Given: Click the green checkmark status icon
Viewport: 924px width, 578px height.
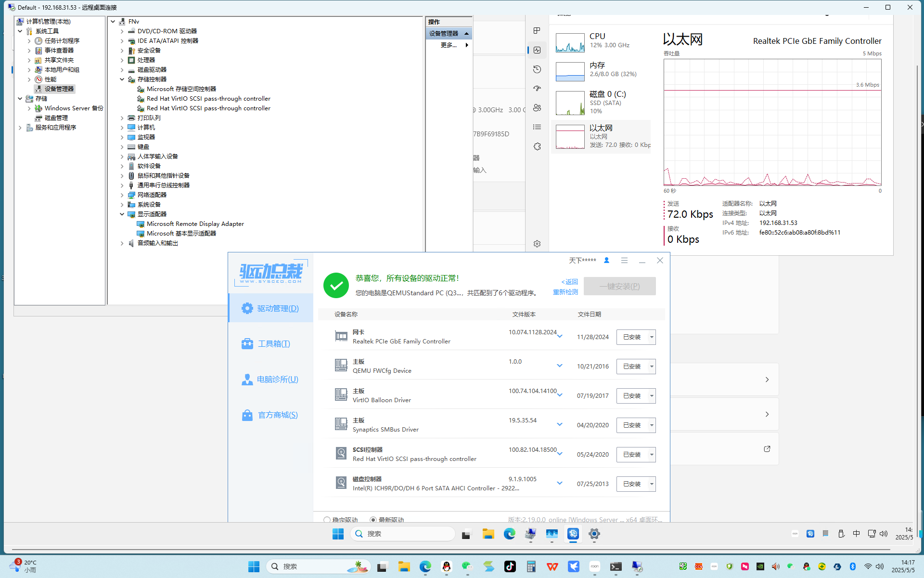Looking at the screenshot, I should point(336,285).
